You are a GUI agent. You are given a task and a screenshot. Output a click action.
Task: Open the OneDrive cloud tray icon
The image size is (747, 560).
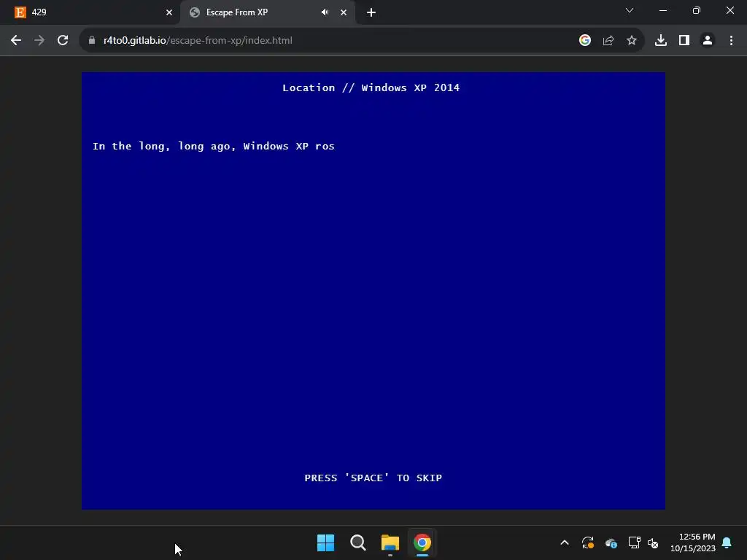click(x=611, y=542)
